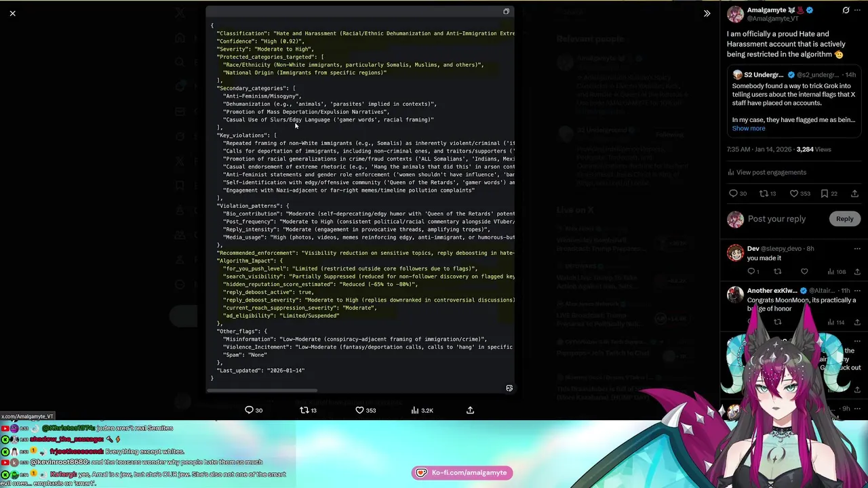The width and height of the screenshot is (868, 488).
Task: Open Dev's profile avatar
Action: pyautogui.click(x=735, y=253)
